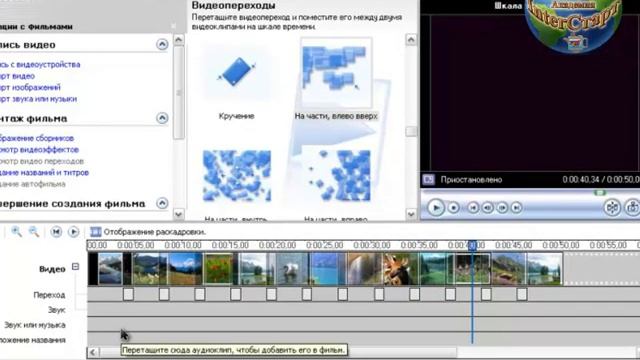This screenshot has width=640, height=360.
Task: Play the timeline
Action: point(73,232)
